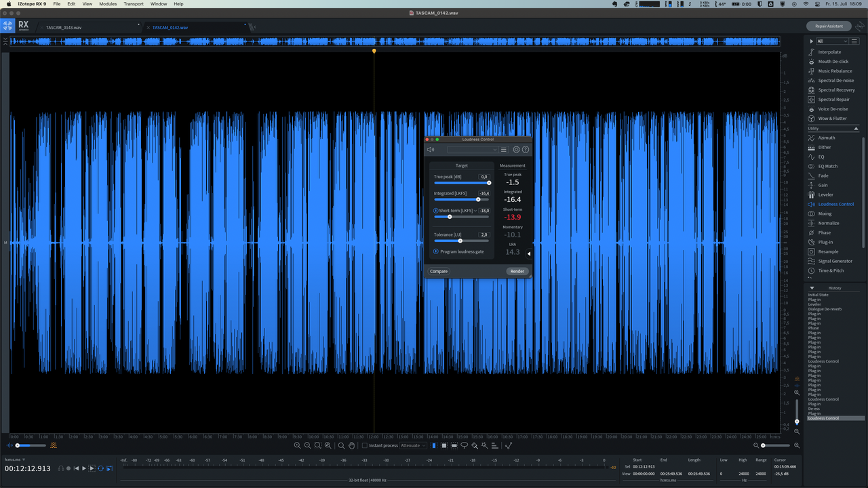Click the Loudness Control preview speaker icon

click(x=431, y=150)
